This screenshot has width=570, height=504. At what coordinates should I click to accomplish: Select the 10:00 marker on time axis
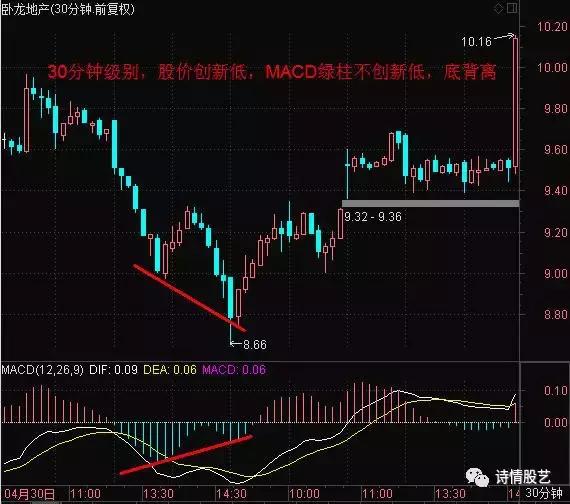tap(304, 494)
